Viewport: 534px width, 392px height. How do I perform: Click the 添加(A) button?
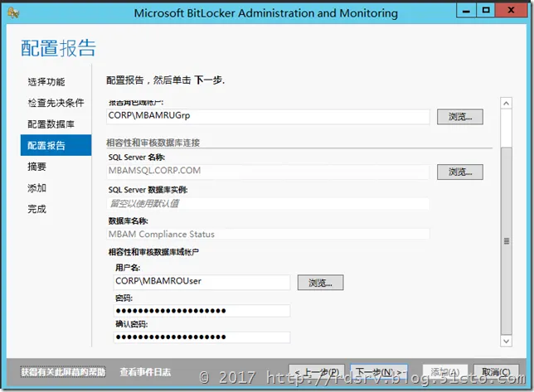pos(444,372)
